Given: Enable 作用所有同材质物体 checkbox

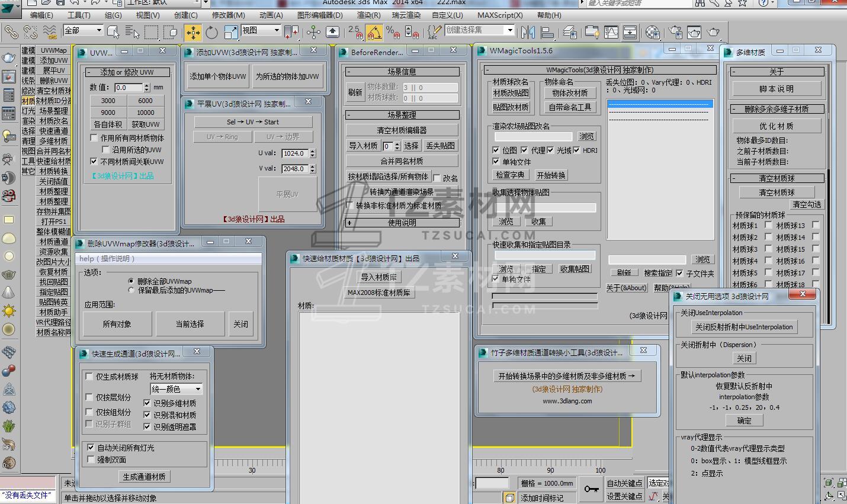Looking at the screenshot, I should (x=94, y=138).
